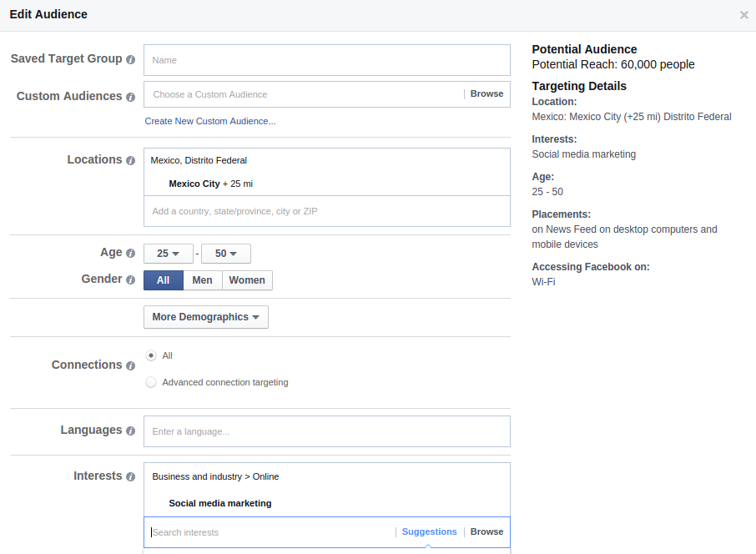Image resolution: width=756 pixels, height=554 pixels.
Task: Click the Age info icon
Action: tap(130, 253)
